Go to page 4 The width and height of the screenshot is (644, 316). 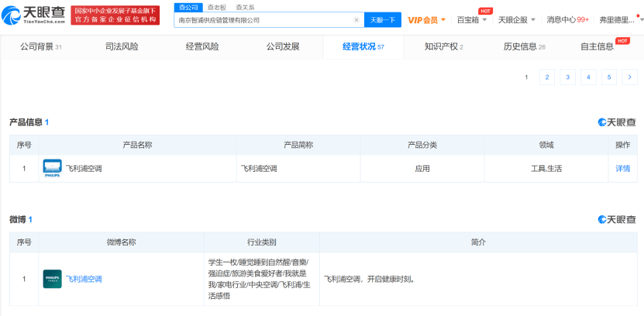pyautogui.click(x=588, y=77)
